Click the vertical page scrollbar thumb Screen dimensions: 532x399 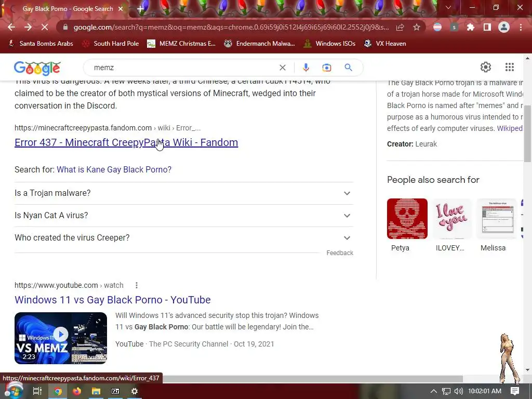[527, 134]
